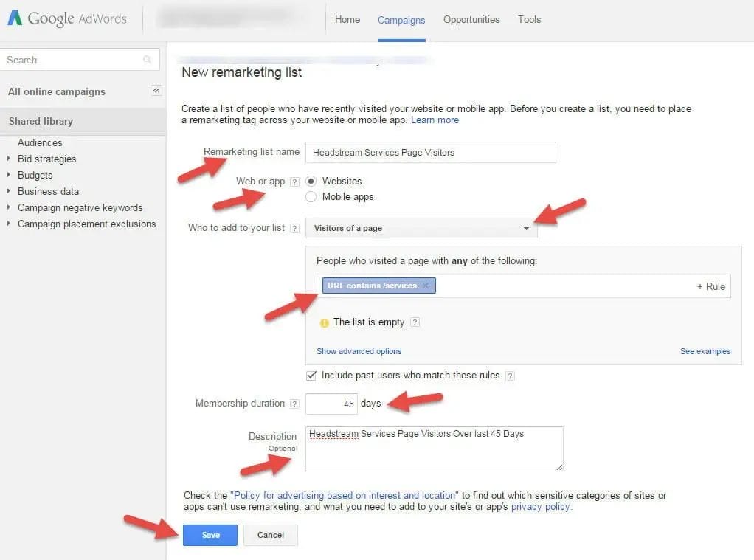This screenshot has width=754, height=560.
Task: Collapse the All online campaigns sidebar
Action: [156, 90]
